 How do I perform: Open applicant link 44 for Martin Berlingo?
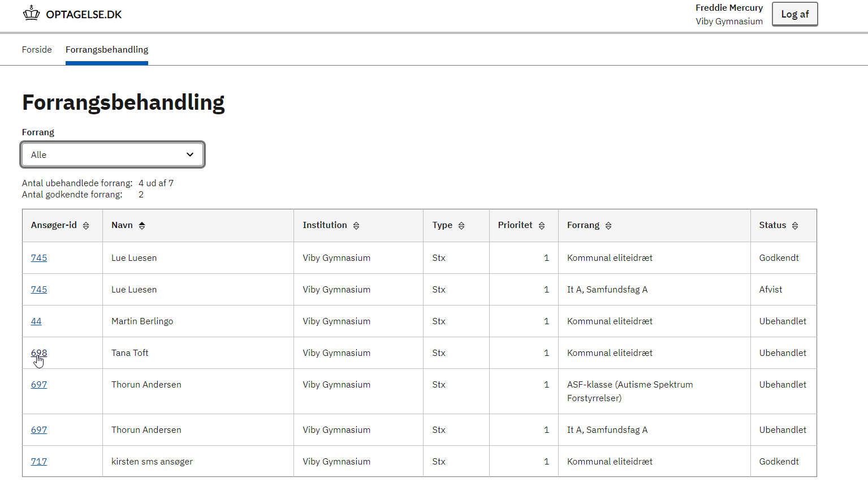pyautogui.click(x=36, y=321)
